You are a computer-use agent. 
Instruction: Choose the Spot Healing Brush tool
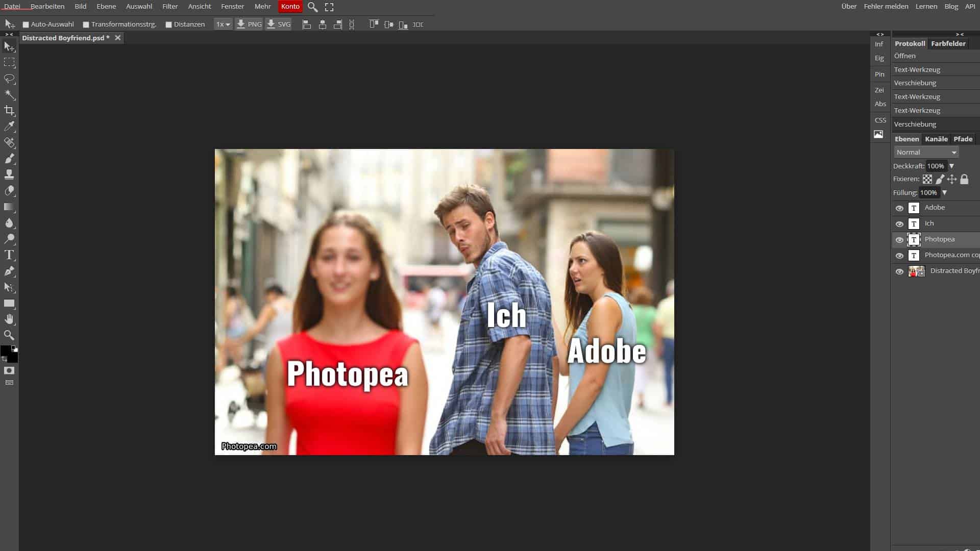tap(9, 143)
